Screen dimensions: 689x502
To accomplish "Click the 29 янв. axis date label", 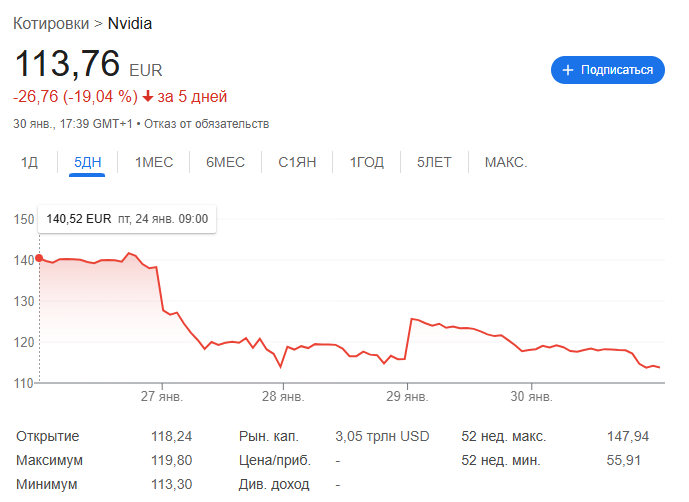I will pyautogui.click(x=407, y=397).
